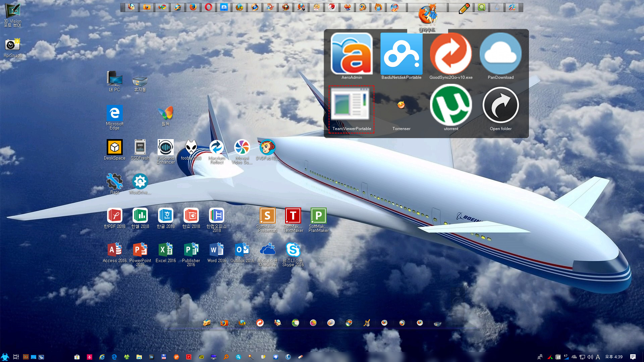Launch 한쇼 2018 shortcut
This screenshot has height=362, width=644.
point(191,218)
